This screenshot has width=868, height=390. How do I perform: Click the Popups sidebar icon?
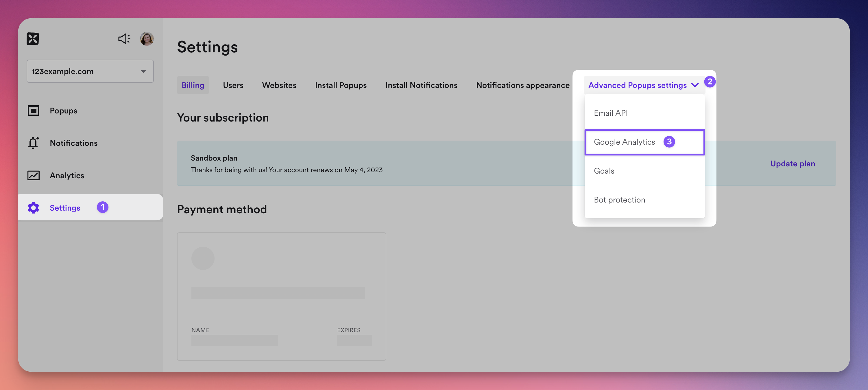pyautogui.click(x=33, y=111)
